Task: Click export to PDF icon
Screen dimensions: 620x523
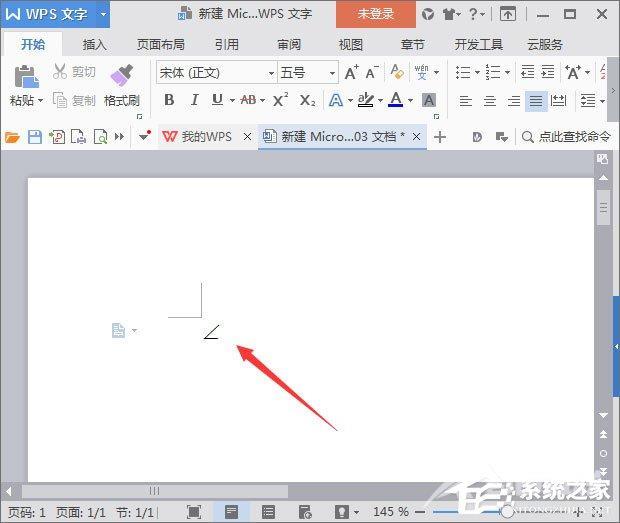Action: click(x=57, y=137)
